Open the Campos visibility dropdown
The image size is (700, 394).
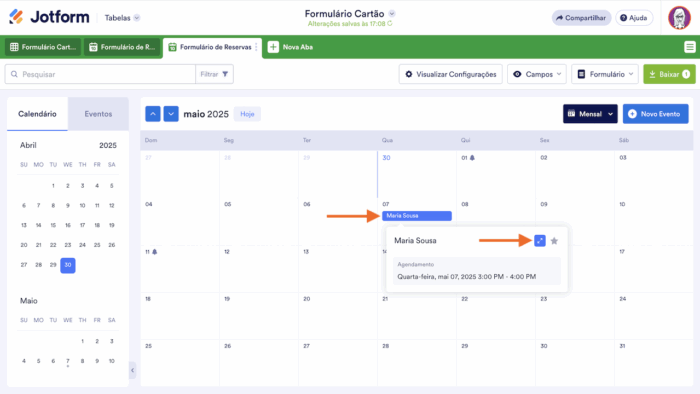pos(537,74)
